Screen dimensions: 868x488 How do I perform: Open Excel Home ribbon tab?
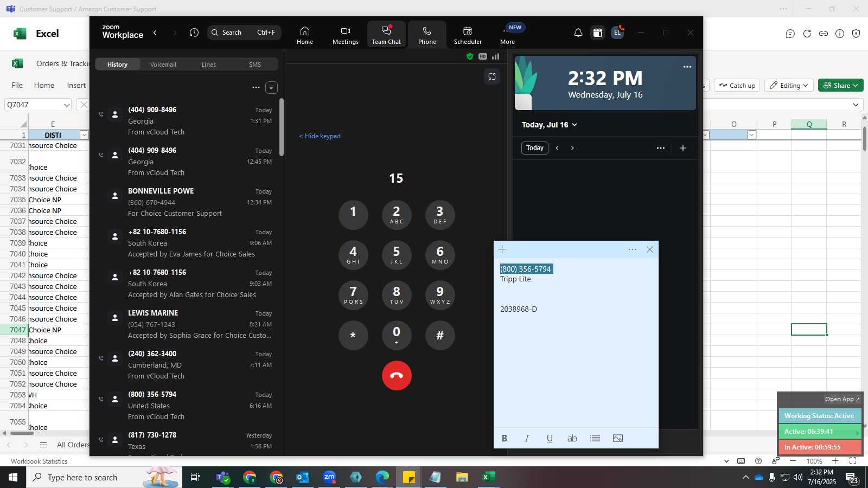point(44,85)
